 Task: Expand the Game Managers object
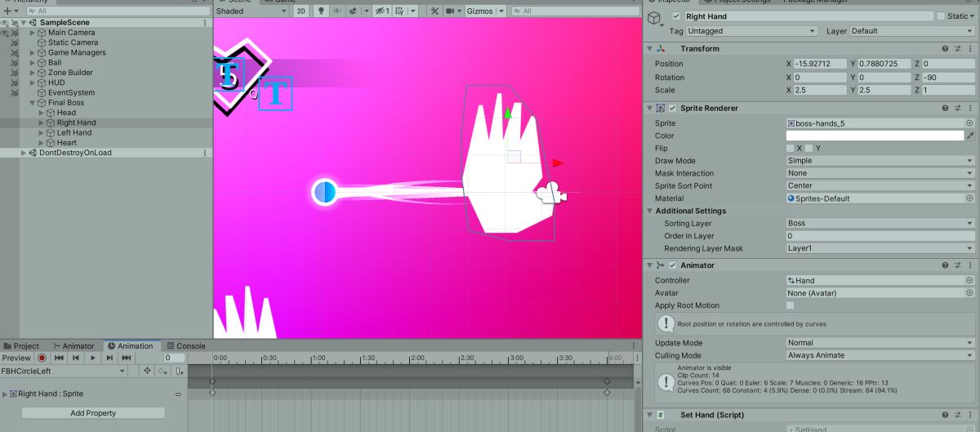(x=33, y=52)
